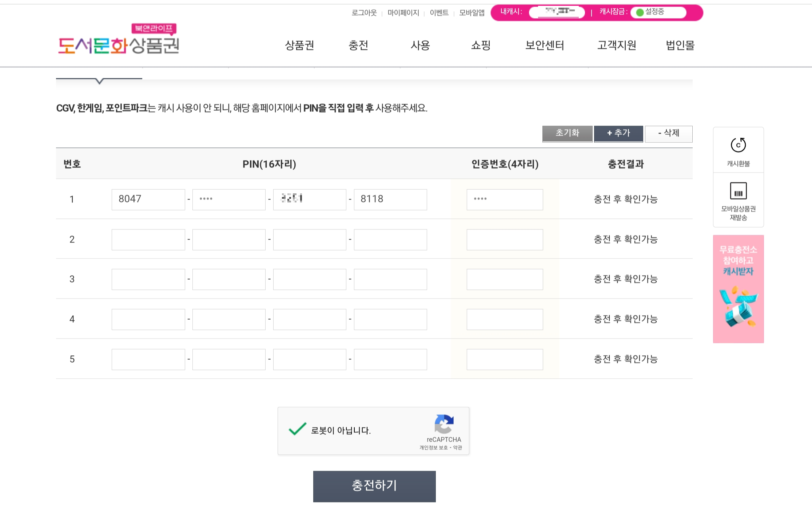Open the 법인몰 menu
The image size is (812, 521).
tap(680, 45)
